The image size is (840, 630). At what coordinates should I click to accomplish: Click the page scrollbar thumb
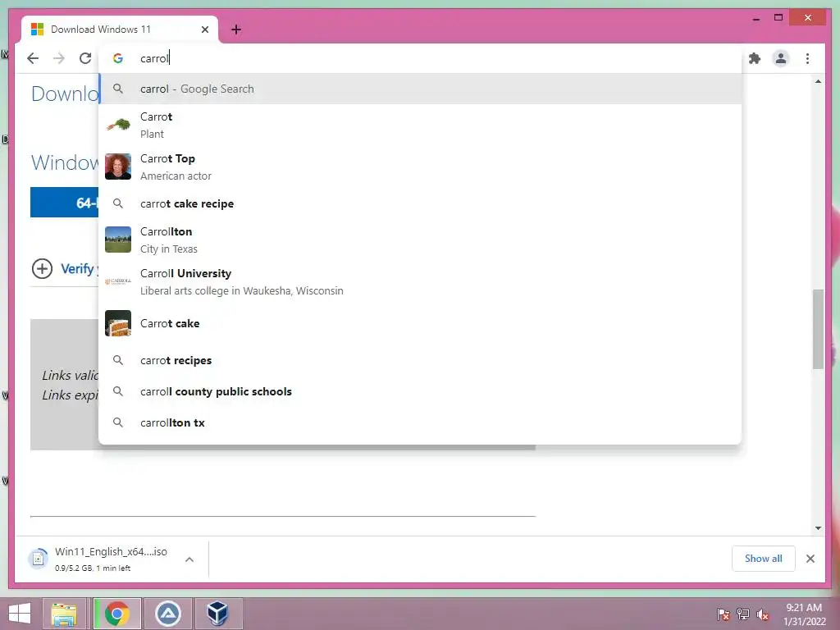click(x=818, y=329)
